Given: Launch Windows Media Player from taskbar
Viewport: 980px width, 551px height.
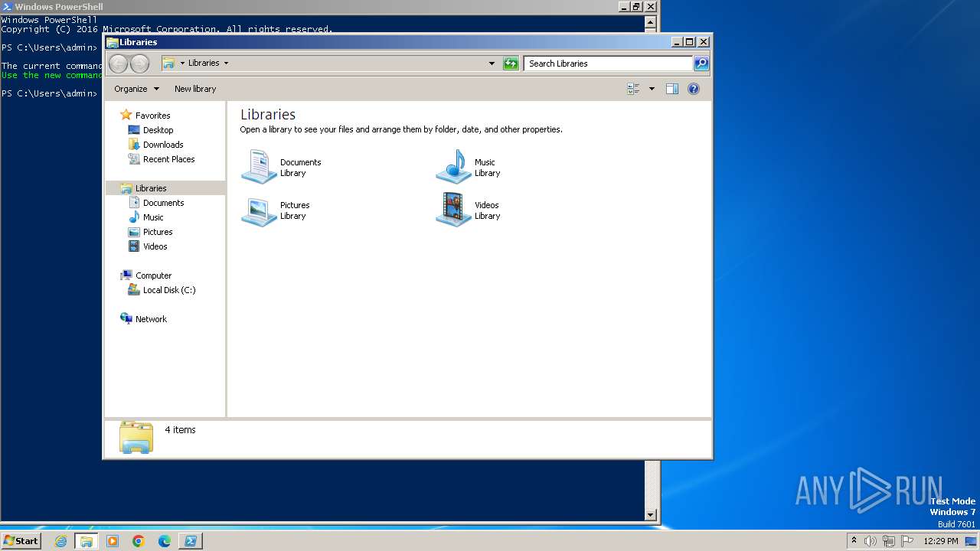Looking at the screenshot, I should (x=113, y=541).
